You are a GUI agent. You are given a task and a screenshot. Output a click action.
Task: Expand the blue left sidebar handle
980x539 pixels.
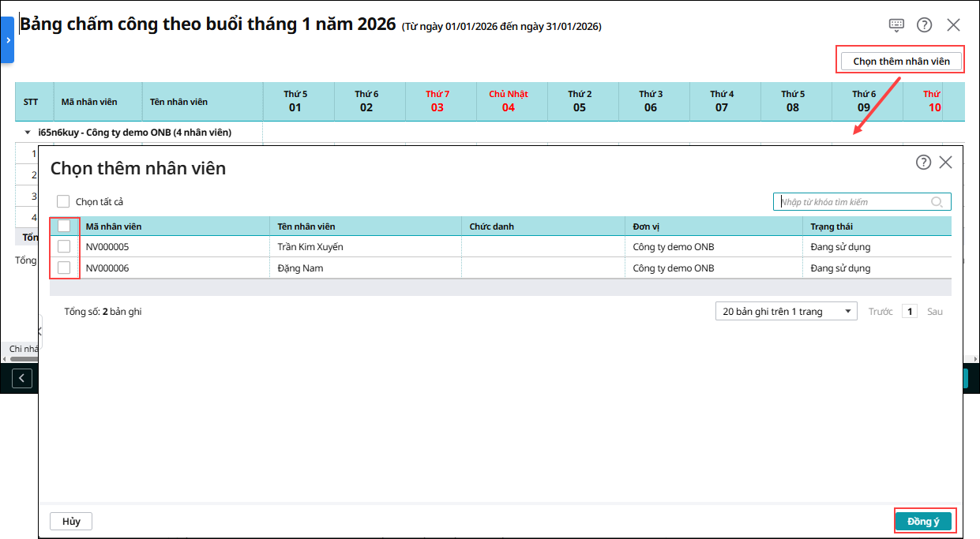[x=7, y=39]
